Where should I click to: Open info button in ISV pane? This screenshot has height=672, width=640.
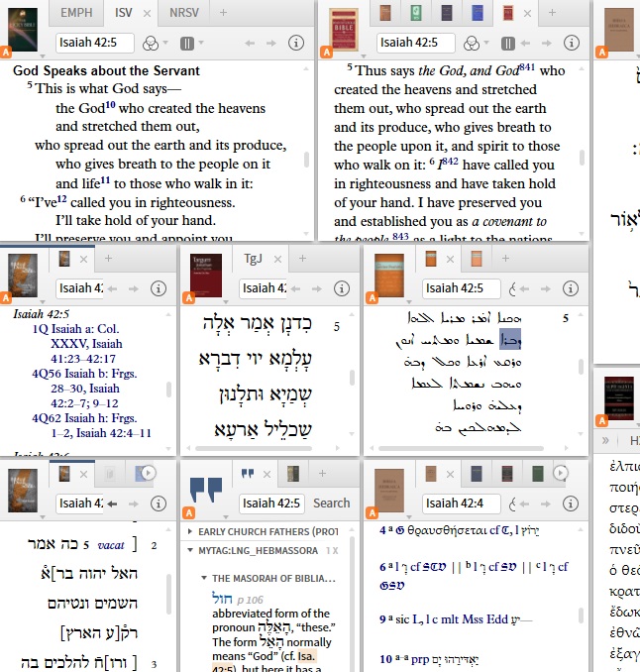pos(296,43)
